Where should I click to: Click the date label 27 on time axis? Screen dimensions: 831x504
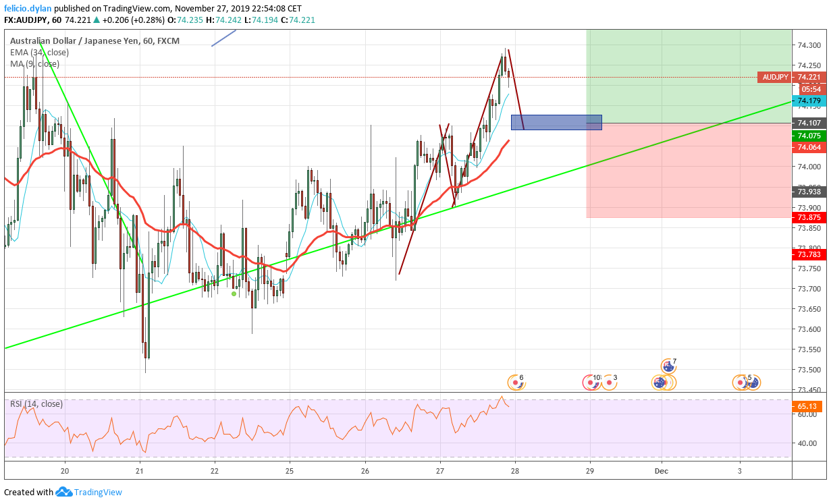pos(439,470)
